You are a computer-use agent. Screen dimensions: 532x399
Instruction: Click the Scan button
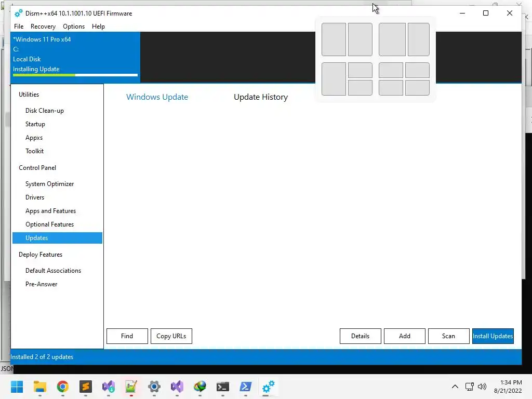(x=448, y=336)
